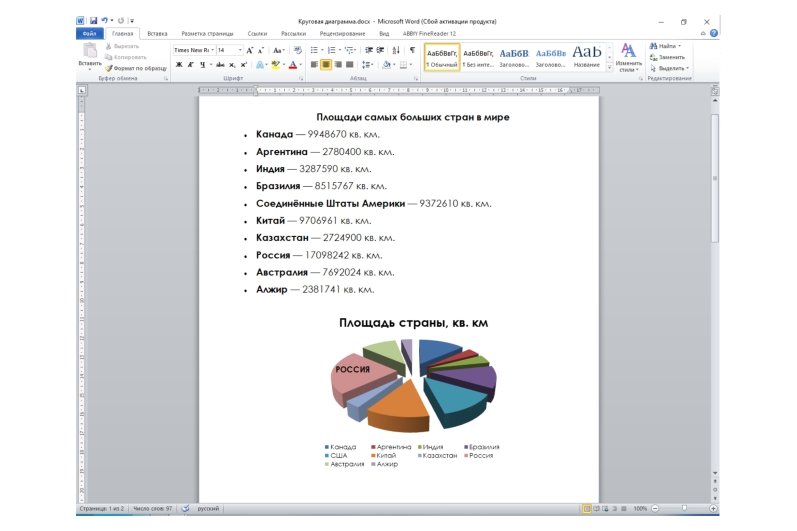Switch to Разметка страницы tab
Image resolution: width=797 pixels, height=531 pixels.
tap(207, 34)
